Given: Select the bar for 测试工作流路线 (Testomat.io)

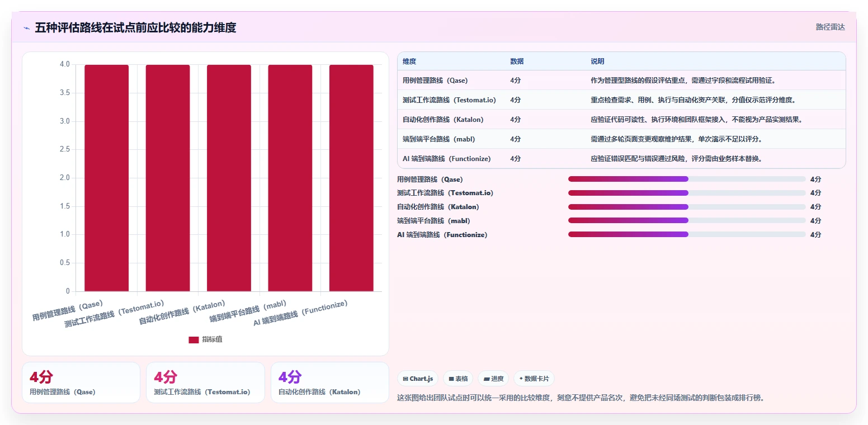Looking at the screenshot, I should [x=168, y=178].
